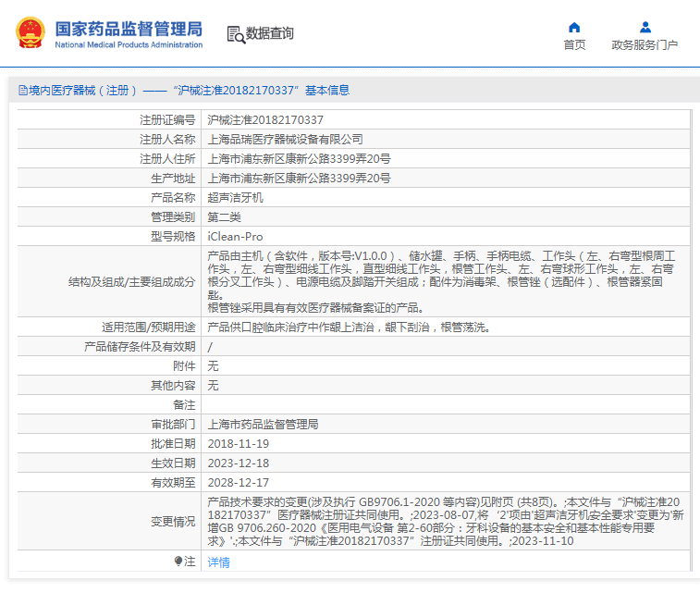Select model value iClean-Pro
The height and width of the screenshot is (593, 700).
(235, 236)
